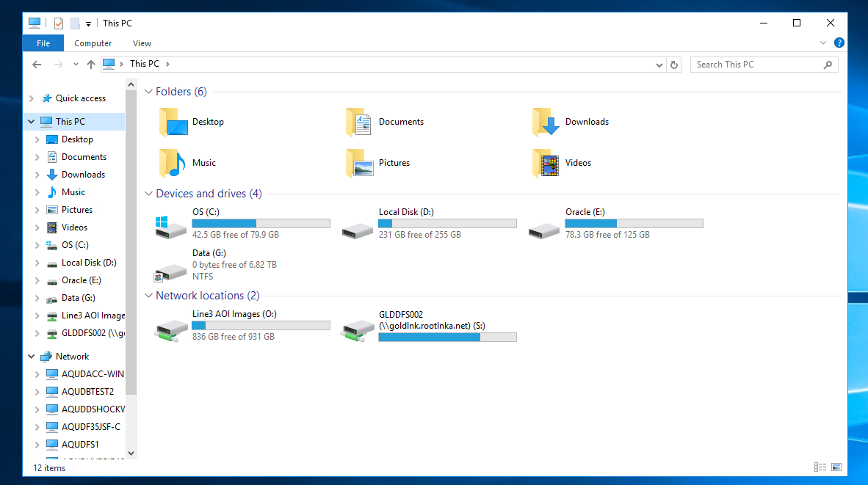Collapse This PC in navigation pane
868x485 pixels.
[32, 122]
